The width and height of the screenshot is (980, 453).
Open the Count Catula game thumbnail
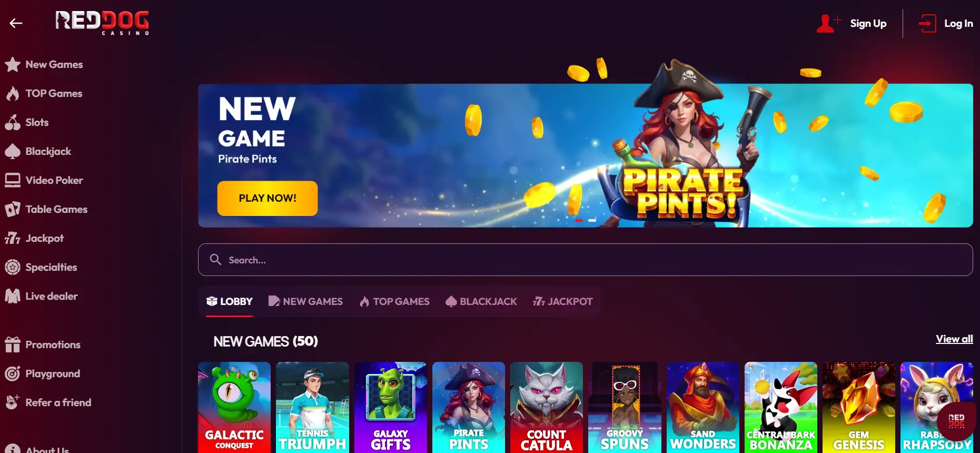[x=547, y=407]
